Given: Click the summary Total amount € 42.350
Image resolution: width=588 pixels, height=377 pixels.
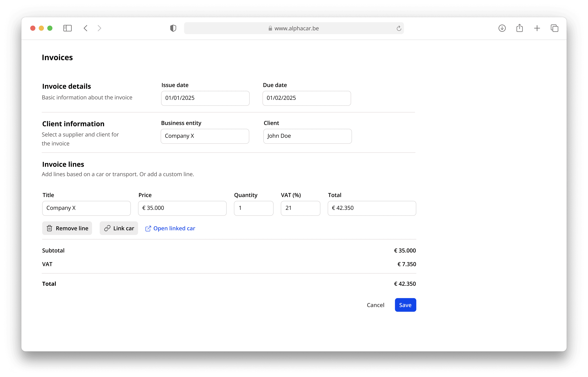Looking at the screenshot, I should point(405,284).
